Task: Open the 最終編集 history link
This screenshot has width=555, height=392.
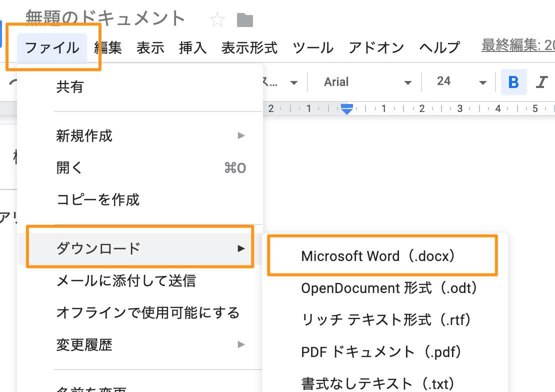Action: (518, 45)
